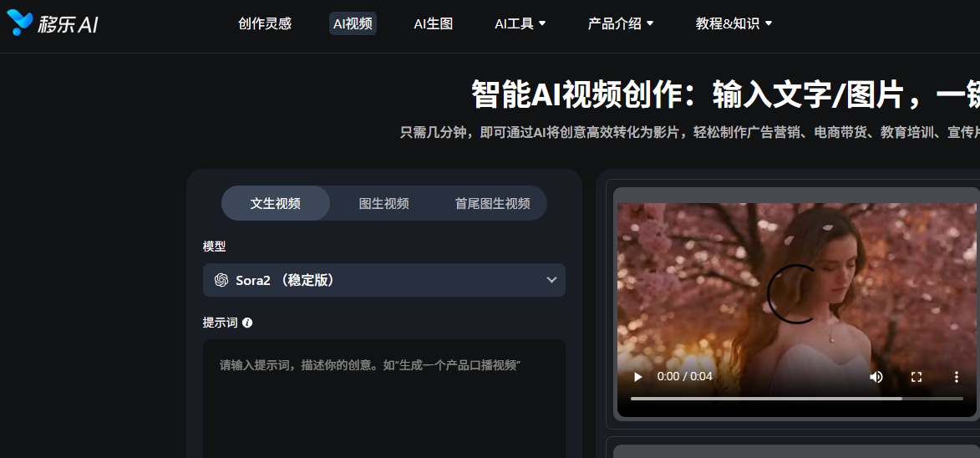Expand the 产品介绍 dropdown menu
980x458 pixels.
pos(620,23)
